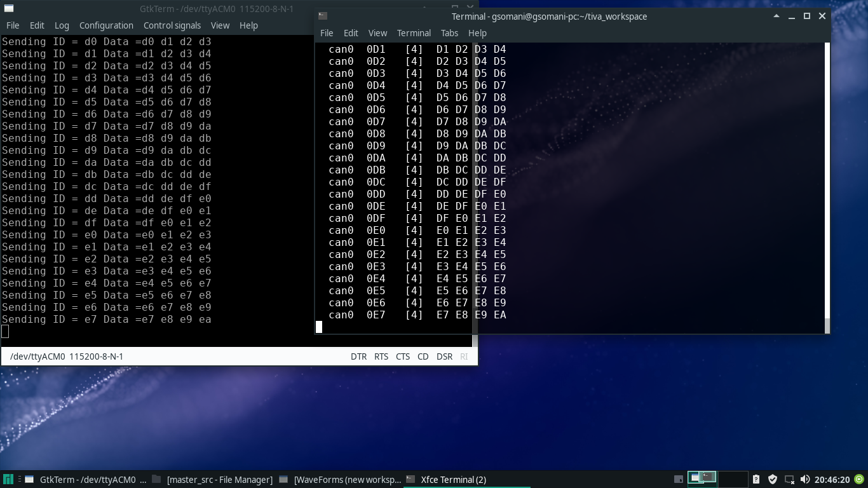Roll up Terminal window with arrow button

[776, 16]
